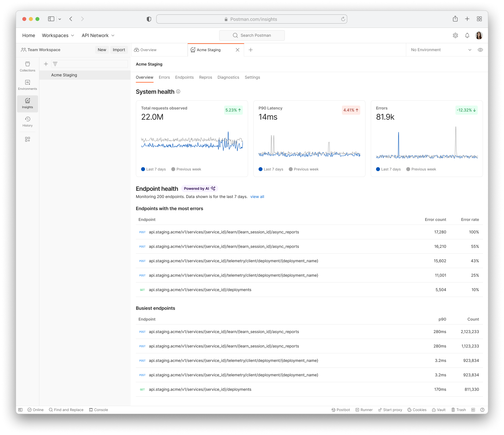504x435 pixels.
Task: Click the view all link
Action: 257,197
